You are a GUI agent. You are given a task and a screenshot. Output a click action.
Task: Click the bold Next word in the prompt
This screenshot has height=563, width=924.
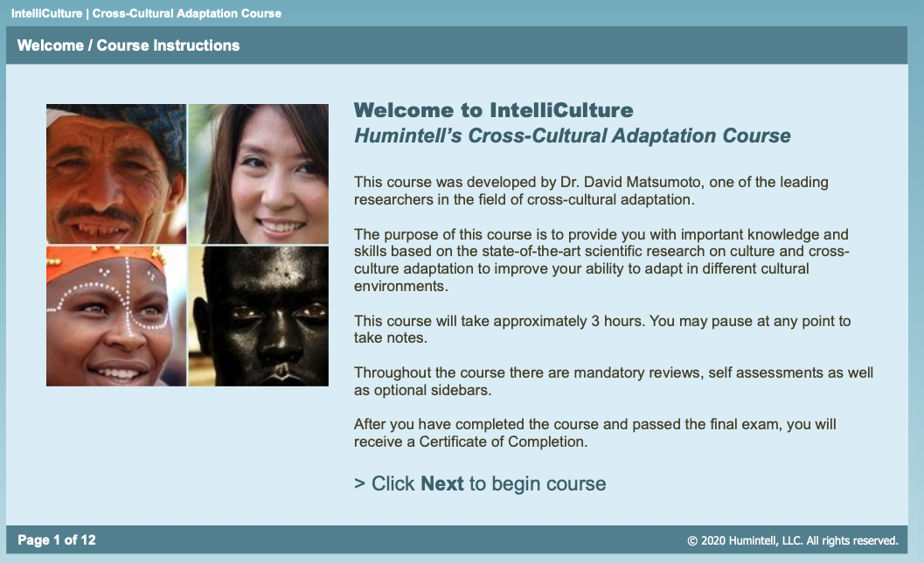click(442, 483)
